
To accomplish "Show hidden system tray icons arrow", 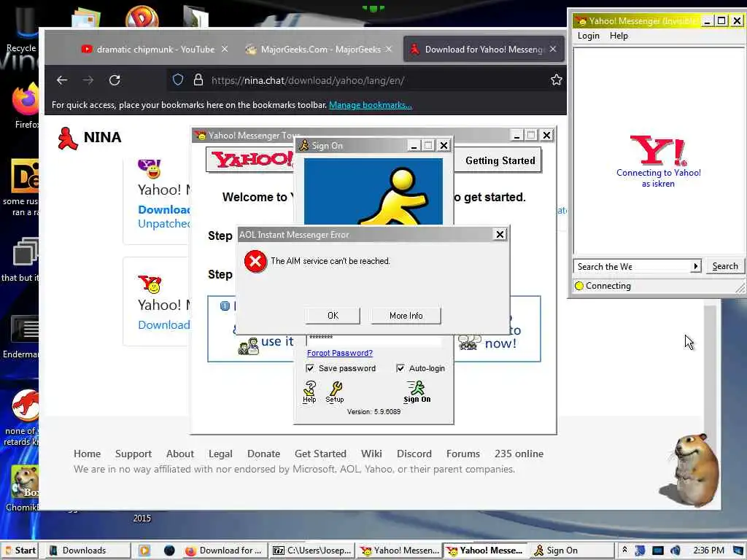I will [x=624, y=551].
